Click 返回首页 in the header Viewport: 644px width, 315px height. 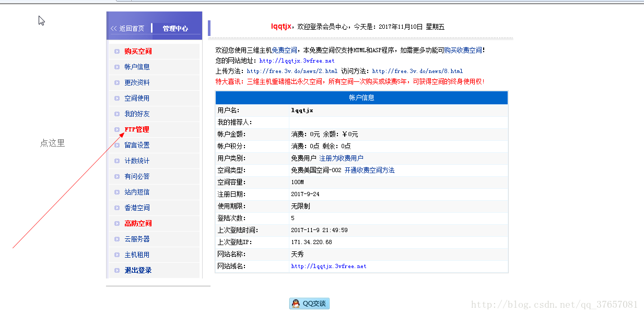point(127,29)
